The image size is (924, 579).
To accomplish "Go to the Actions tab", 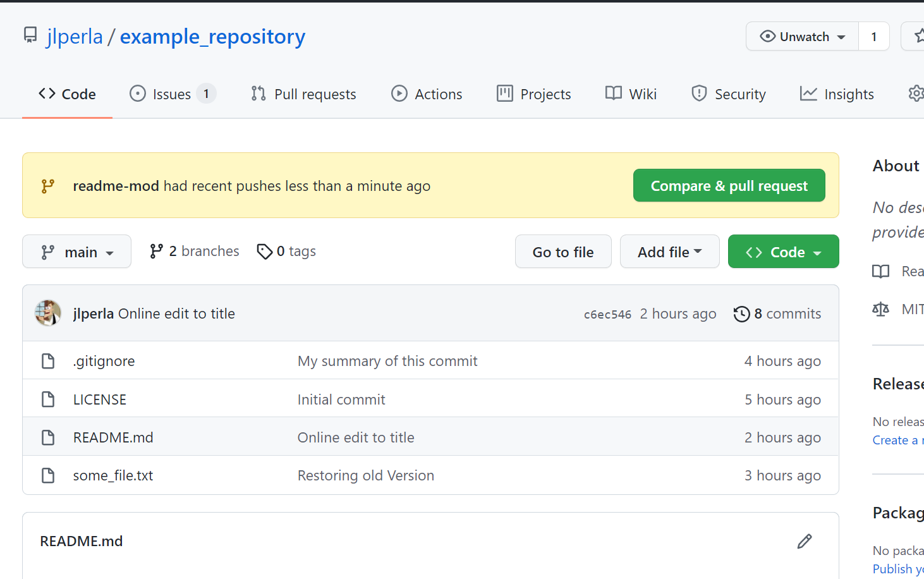I will pyautogui.click(x=427, y=94).
